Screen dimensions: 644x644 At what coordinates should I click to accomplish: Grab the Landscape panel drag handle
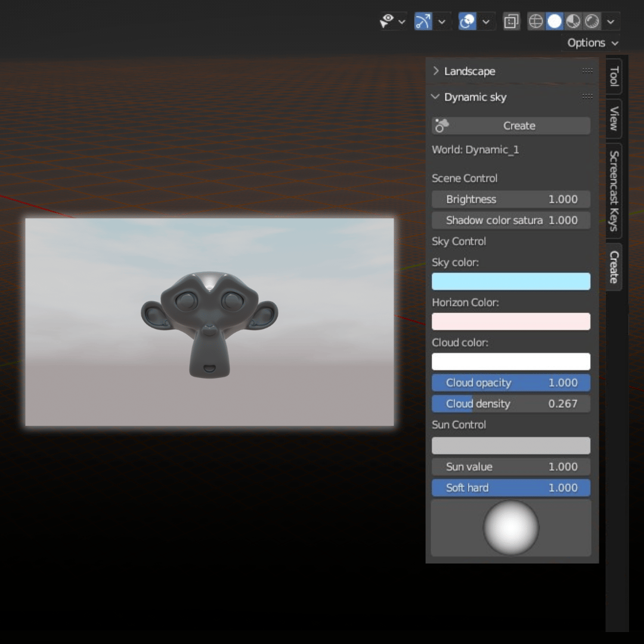[x=587, y=71]
